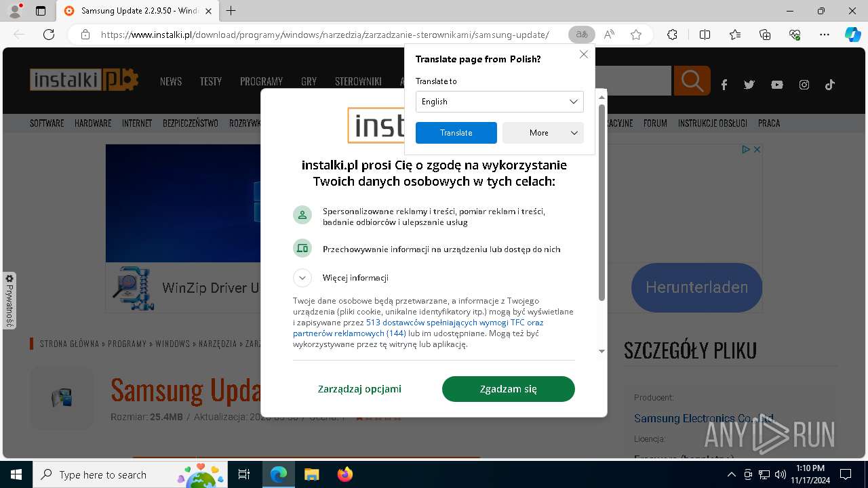868x488 pixels.
Task: Open Task View taskbar icon
Action: pos(244,474)
